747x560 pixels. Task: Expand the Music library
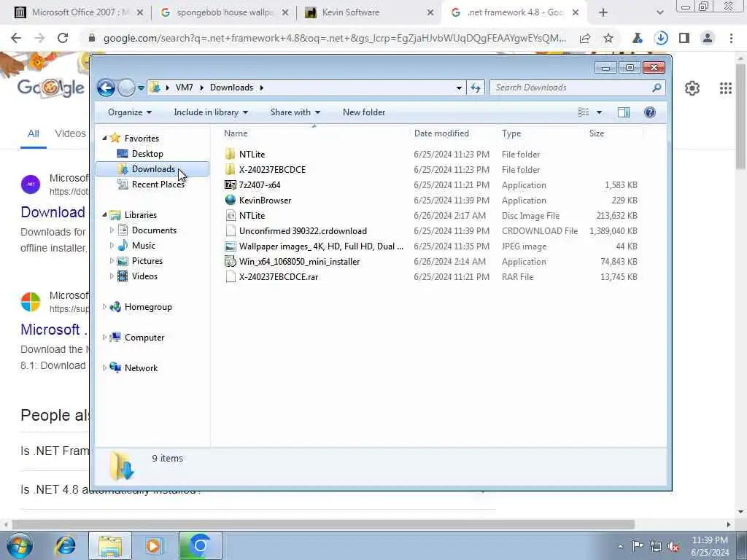tap(112, 246)
